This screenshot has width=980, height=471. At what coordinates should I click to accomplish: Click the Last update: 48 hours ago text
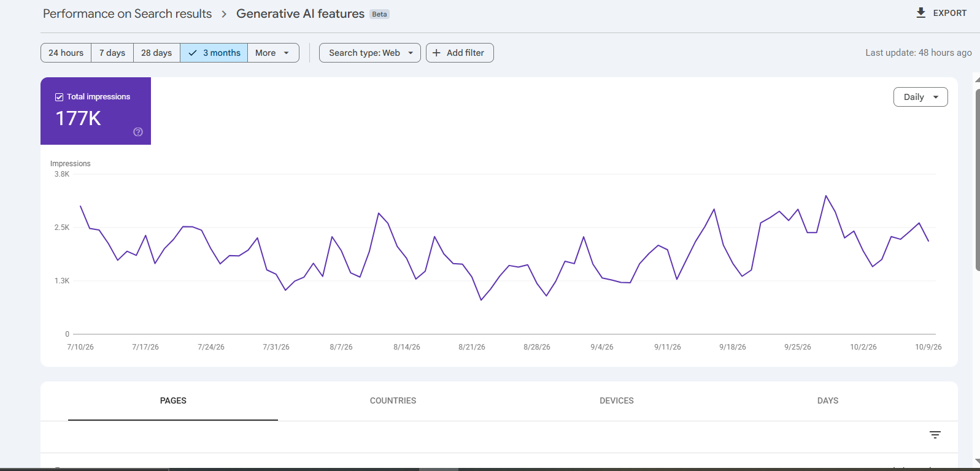point(919,53)
